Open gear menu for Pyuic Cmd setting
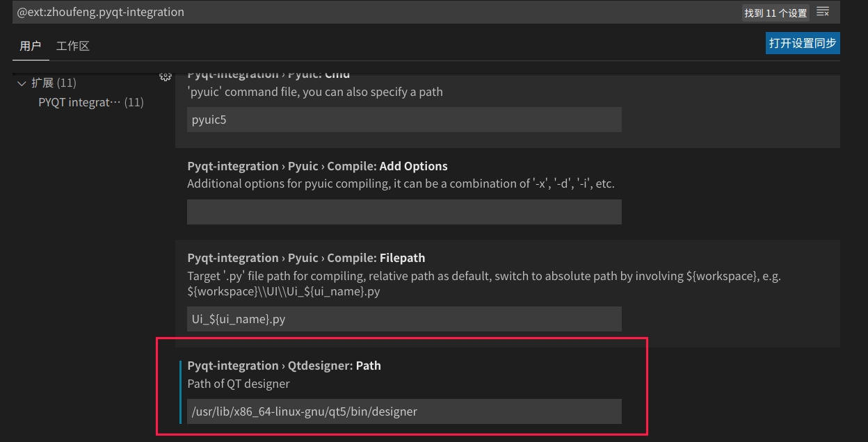Screen dimensions: 868x442 point(166,76)
